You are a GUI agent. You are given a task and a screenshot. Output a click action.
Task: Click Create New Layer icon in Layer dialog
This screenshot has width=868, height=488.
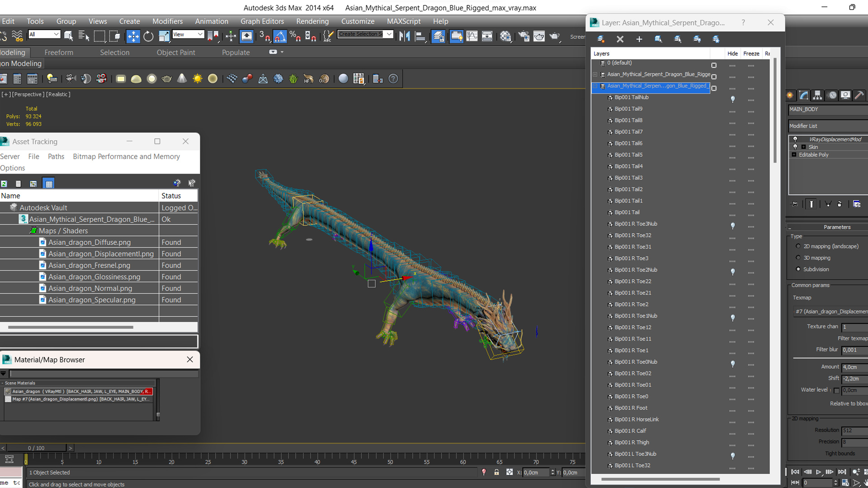(601, 39)
